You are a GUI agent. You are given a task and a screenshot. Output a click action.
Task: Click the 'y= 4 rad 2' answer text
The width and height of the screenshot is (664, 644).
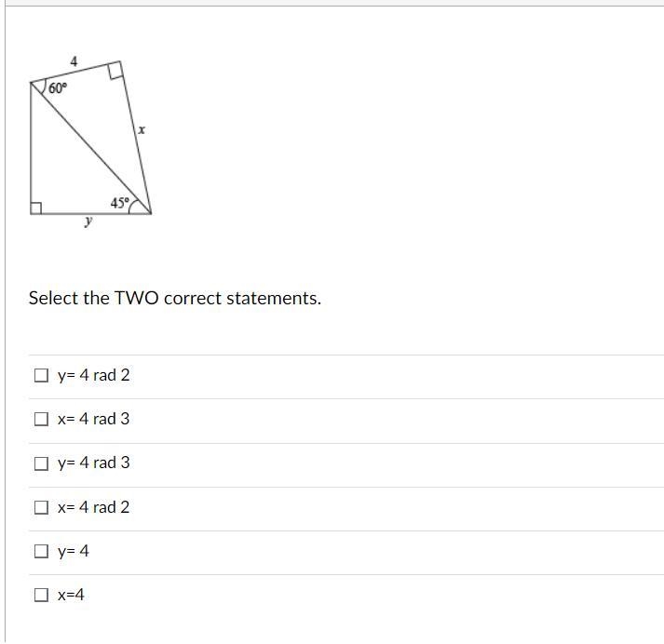[93, 375]
